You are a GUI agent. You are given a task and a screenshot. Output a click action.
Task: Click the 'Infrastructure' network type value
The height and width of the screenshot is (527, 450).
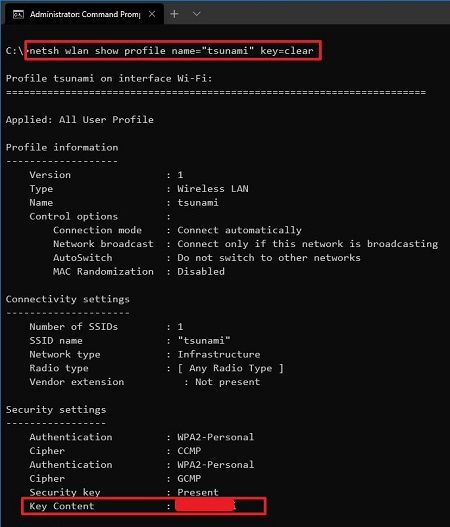[219, 354]
